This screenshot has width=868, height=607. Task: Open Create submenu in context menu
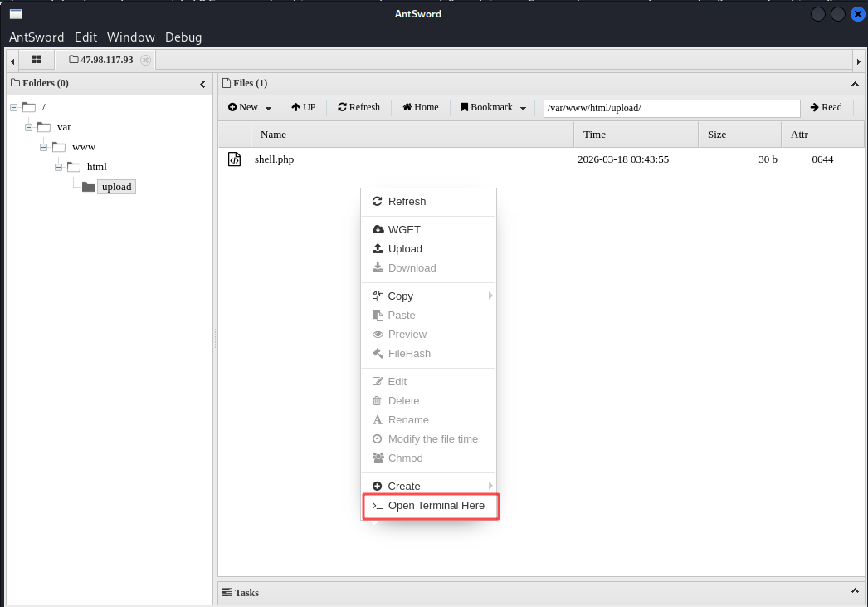click(428, 487)
